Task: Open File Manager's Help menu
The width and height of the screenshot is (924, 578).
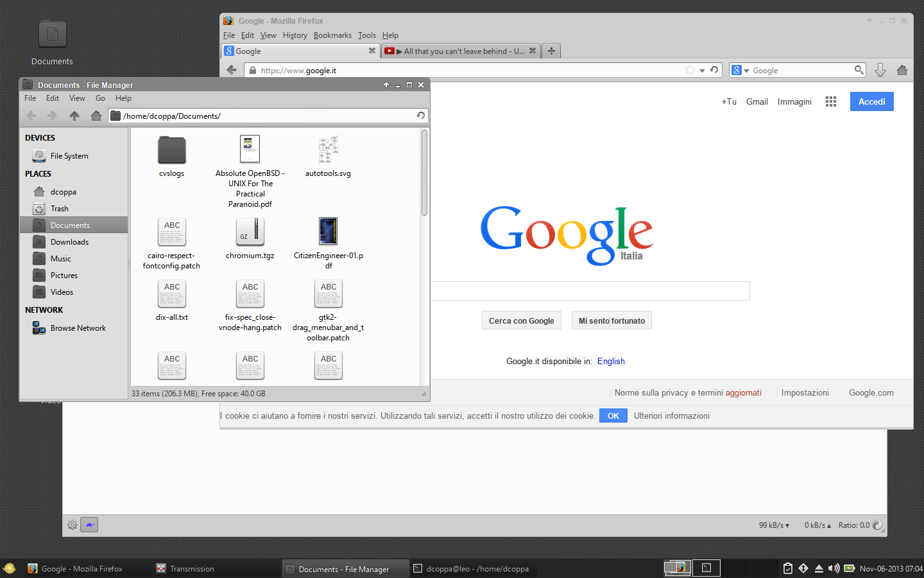Action: coord(123,98)
